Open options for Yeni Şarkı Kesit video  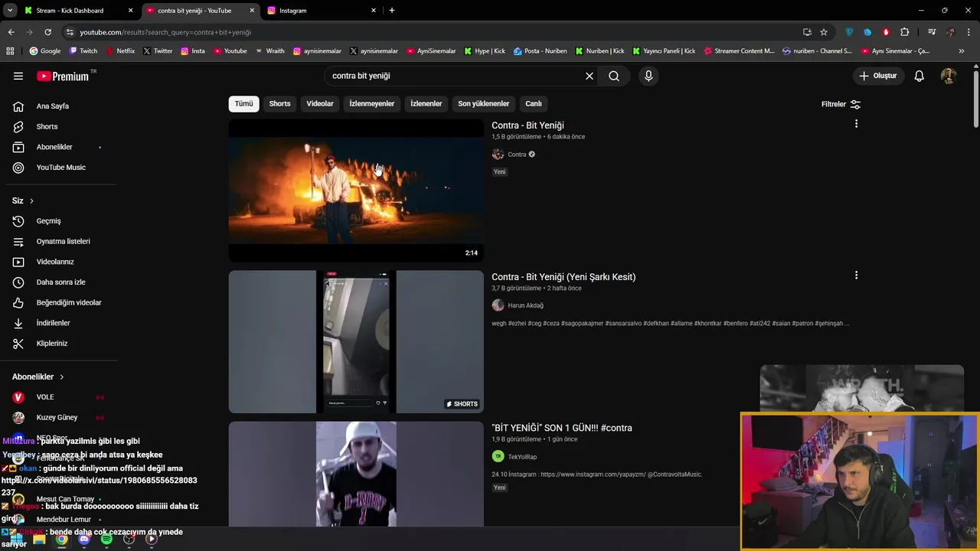856,275
